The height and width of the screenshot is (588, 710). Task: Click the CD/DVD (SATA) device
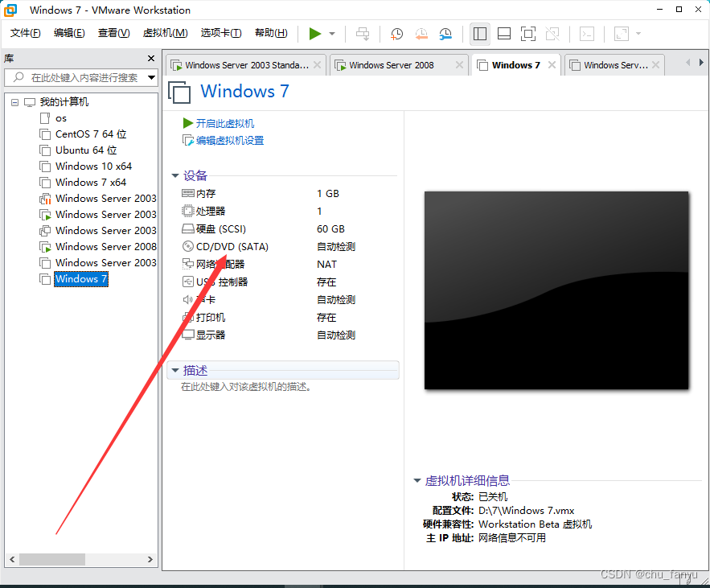click(x=232, y=246)
